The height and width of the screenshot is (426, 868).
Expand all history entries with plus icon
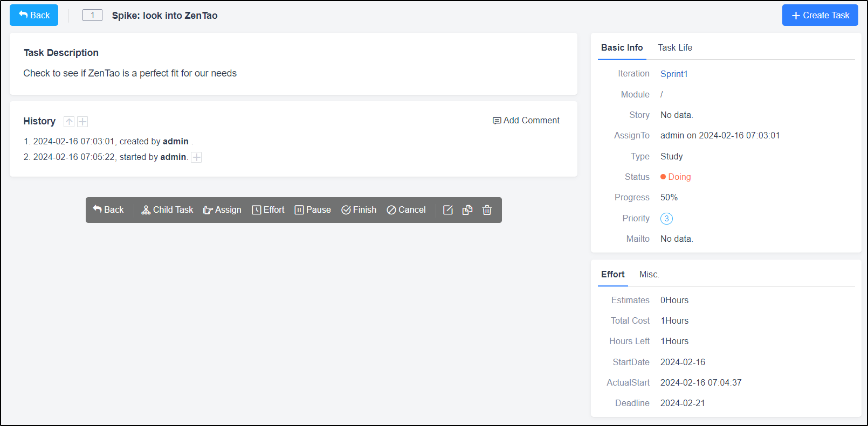pyautogui.click(x=82, y=122)
